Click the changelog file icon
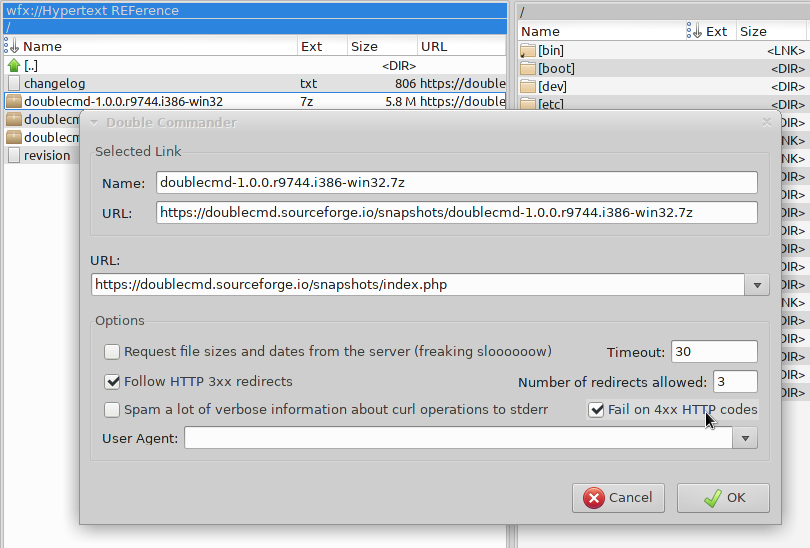The height and width of the screenshot is (548, 810). pos(14,83)
